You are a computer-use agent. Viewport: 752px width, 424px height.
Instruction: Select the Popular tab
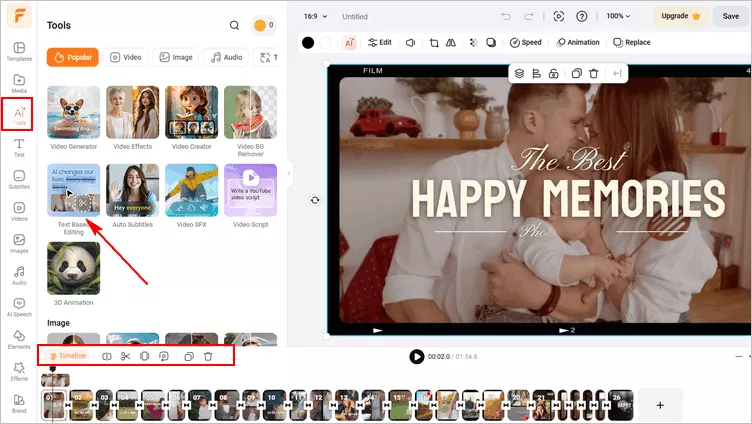click(x=73, y=57)
